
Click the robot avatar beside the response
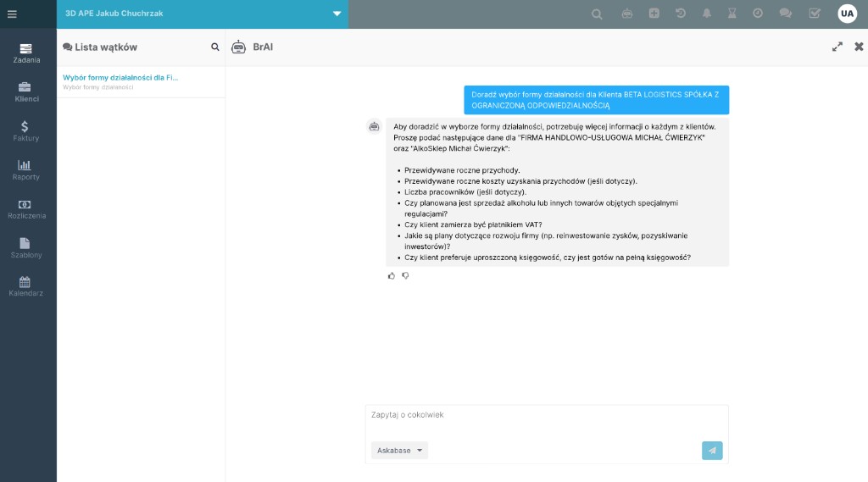[x=374, y=127]
